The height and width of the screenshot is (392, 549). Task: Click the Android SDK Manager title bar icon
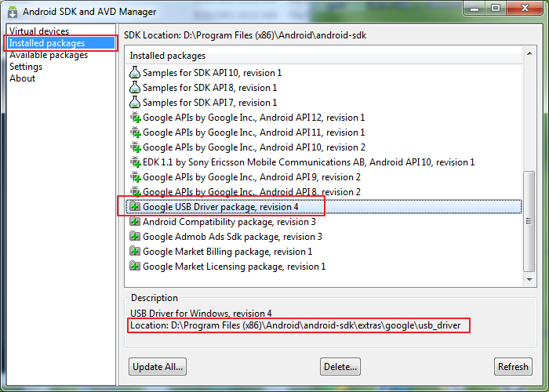[13, 12]
